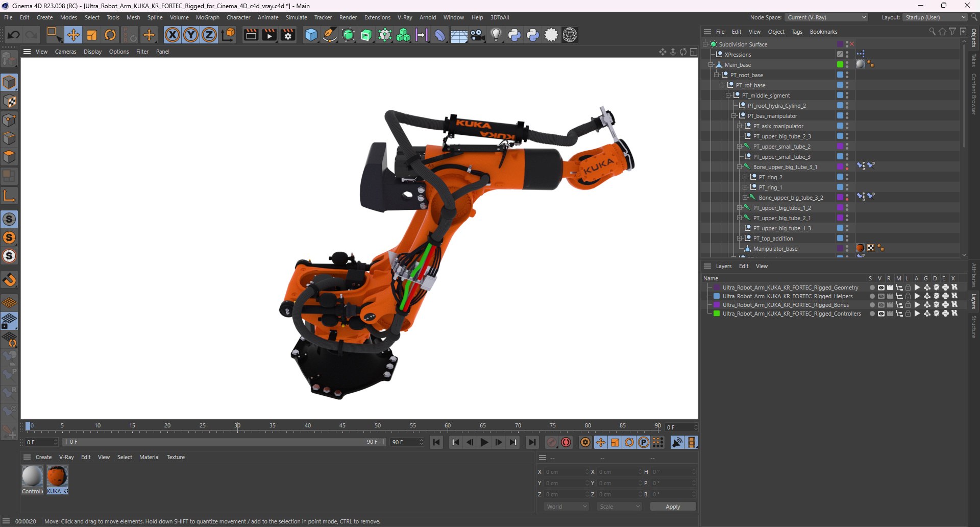The width and height of the screenshot is (980, 527).
Task: Click the Camera object icon
Action: coord(478,35)
